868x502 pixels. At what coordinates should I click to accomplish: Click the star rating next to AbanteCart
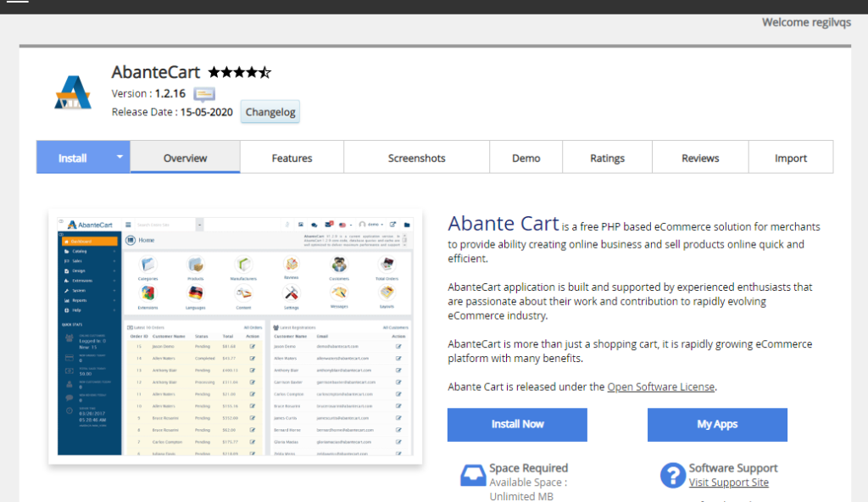(240, 72)
